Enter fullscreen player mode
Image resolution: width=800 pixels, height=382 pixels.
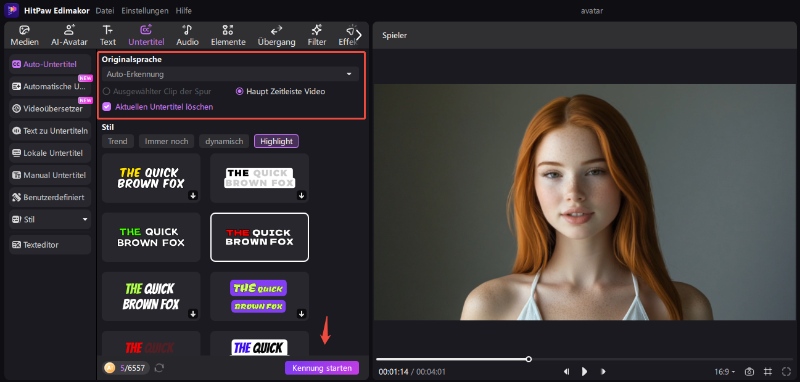tap(786, 372)
